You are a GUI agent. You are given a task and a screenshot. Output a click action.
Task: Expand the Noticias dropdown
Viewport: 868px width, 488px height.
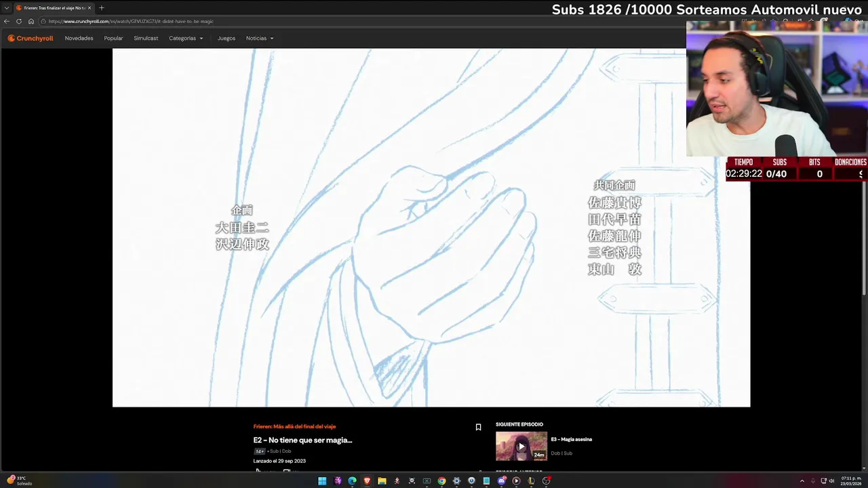click(x=260, y=38)
